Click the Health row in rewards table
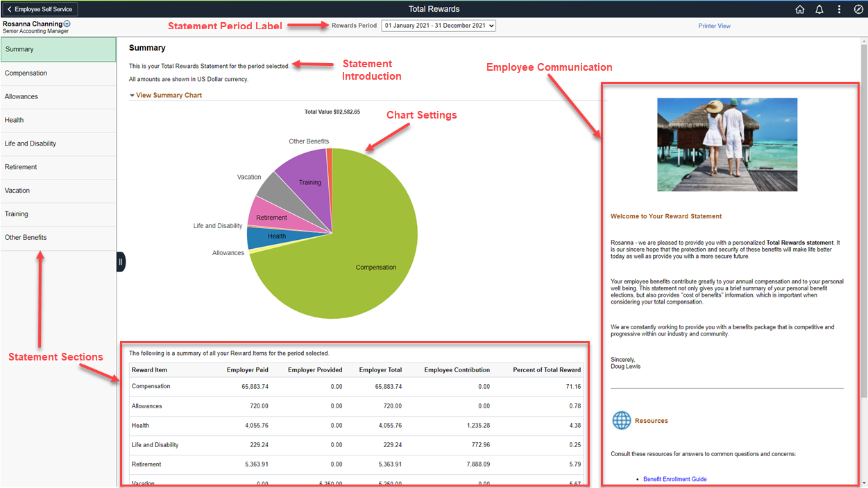 pyautogui.click(x=357, y=426)
